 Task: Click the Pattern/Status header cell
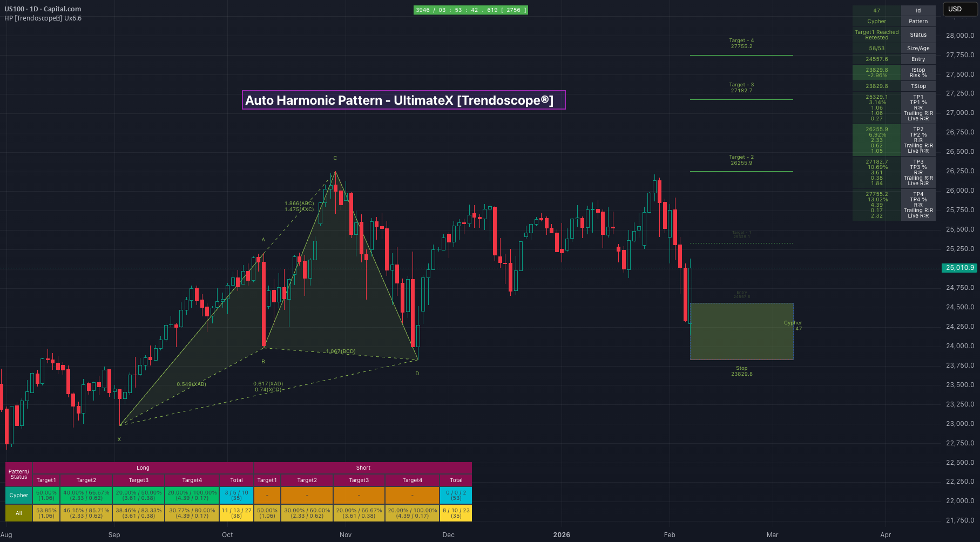(x=19, y=474)
